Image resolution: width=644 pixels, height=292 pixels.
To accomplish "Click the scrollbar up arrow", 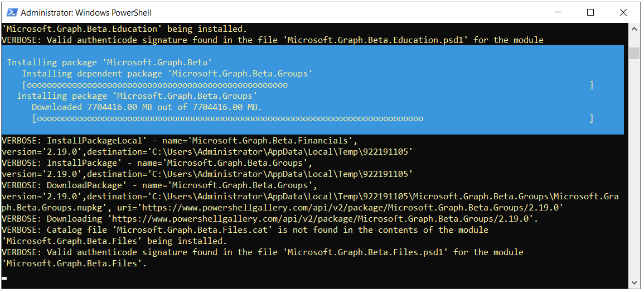I will pyautogui.click(x=633, y=29).
